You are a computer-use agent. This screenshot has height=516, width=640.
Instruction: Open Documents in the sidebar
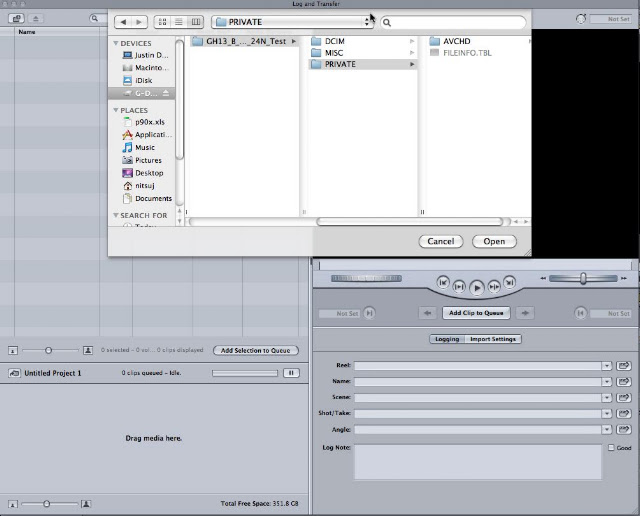tap(147, 198)
